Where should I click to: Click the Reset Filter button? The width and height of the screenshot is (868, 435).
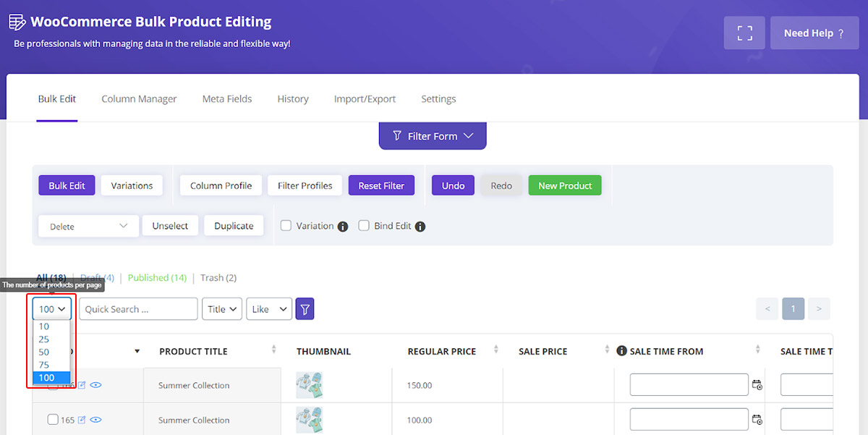[381, 186]
